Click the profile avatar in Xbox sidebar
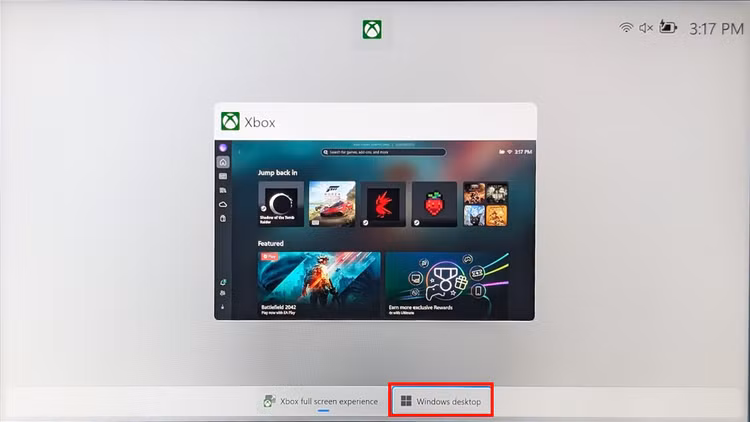The height and width of the screenshot is (422, 750). pyautogui.click(x=223, y=148)
